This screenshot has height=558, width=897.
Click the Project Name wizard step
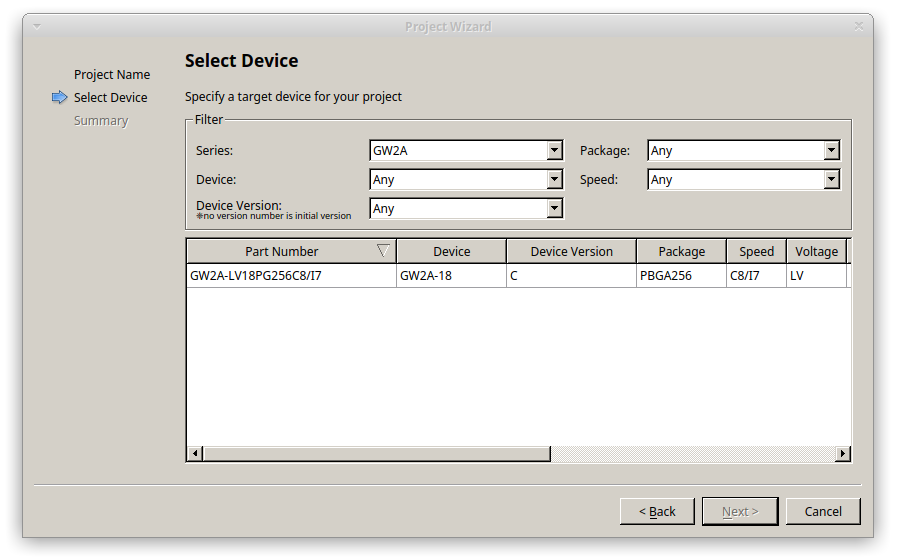(112, 74)
